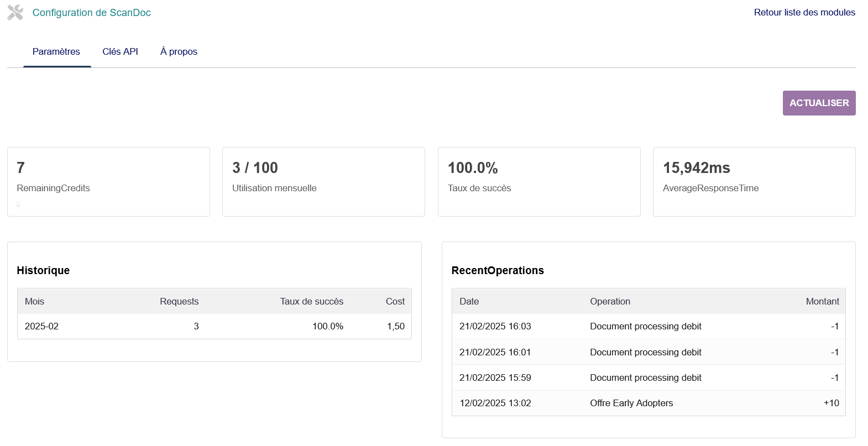
Task: Open the Paramètres tab
Action: 56,51
